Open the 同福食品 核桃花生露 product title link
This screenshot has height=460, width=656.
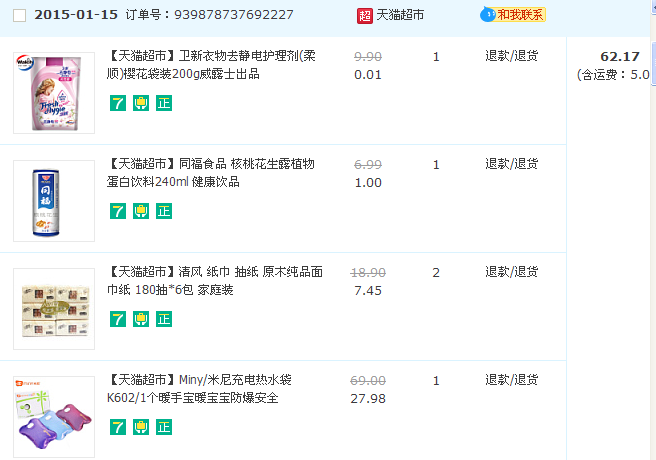(211, 173)
